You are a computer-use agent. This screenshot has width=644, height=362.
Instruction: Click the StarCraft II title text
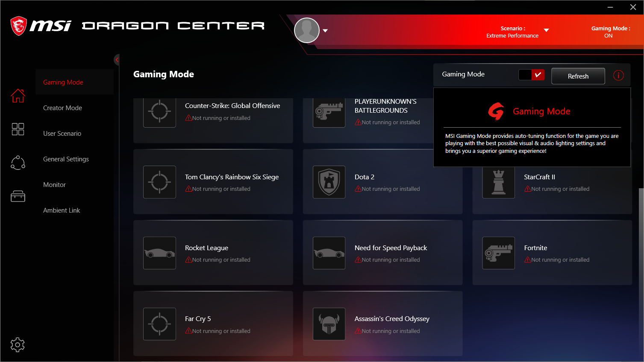point(540,177)
